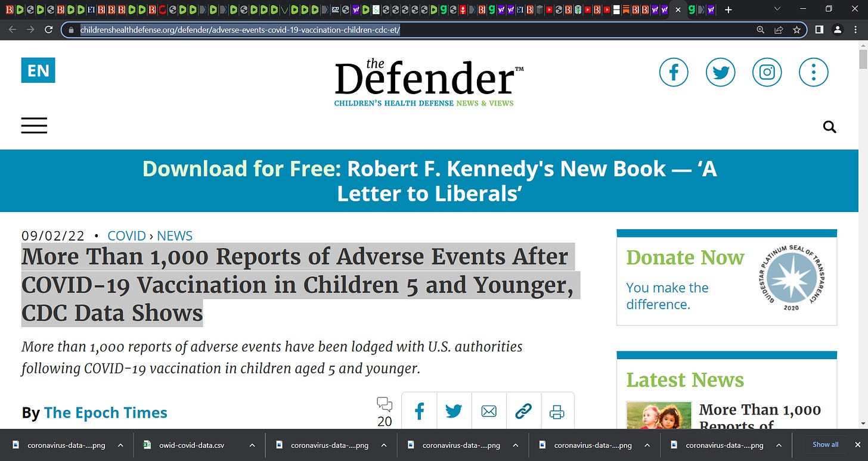The width and height of the screenshot is (868, 461).
Task: Open The Defender logo homepage link
Action: (429, 82)
